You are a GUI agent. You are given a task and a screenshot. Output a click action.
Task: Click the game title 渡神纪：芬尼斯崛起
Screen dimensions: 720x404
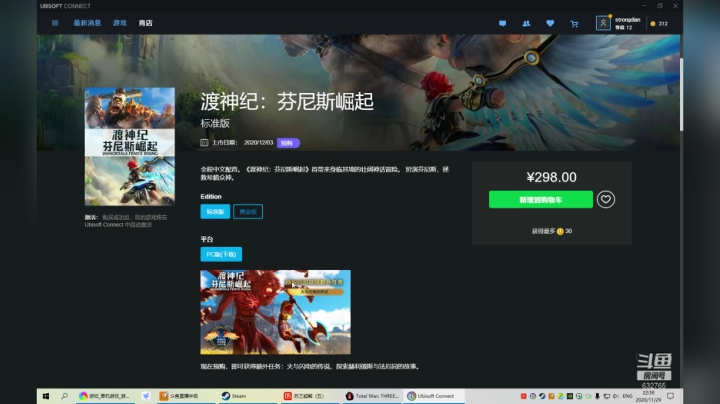click(x=287, y=101)
